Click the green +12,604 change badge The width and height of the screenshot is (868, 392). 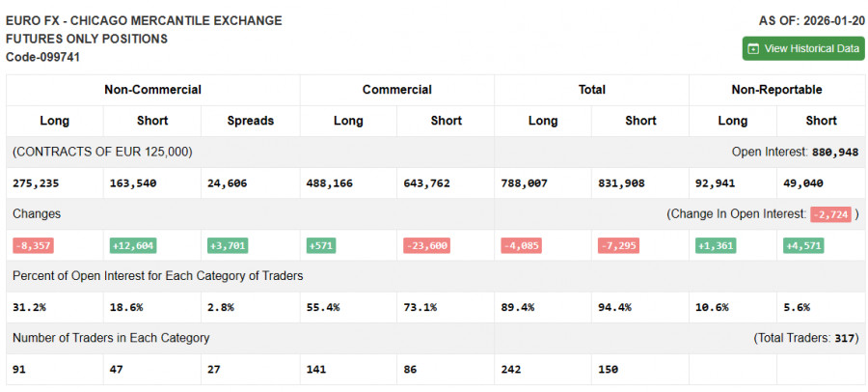point(133,245)
